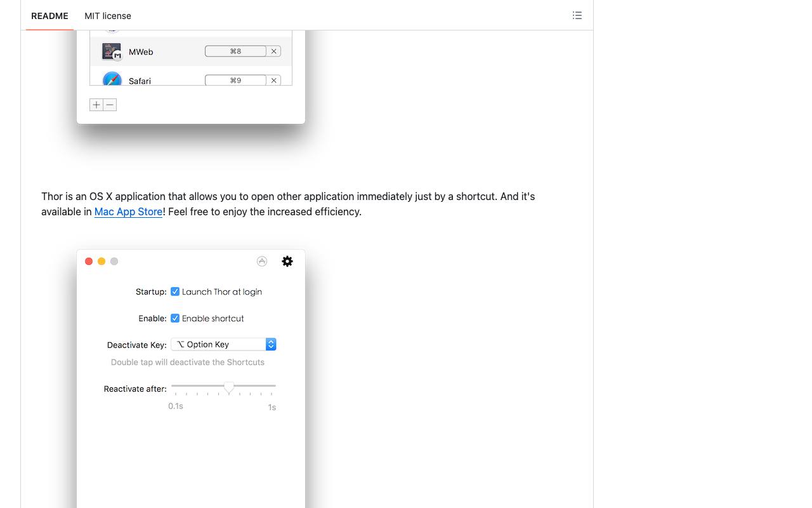Click the Enable: label
The image size is (812, 508).
click(152, 318)
